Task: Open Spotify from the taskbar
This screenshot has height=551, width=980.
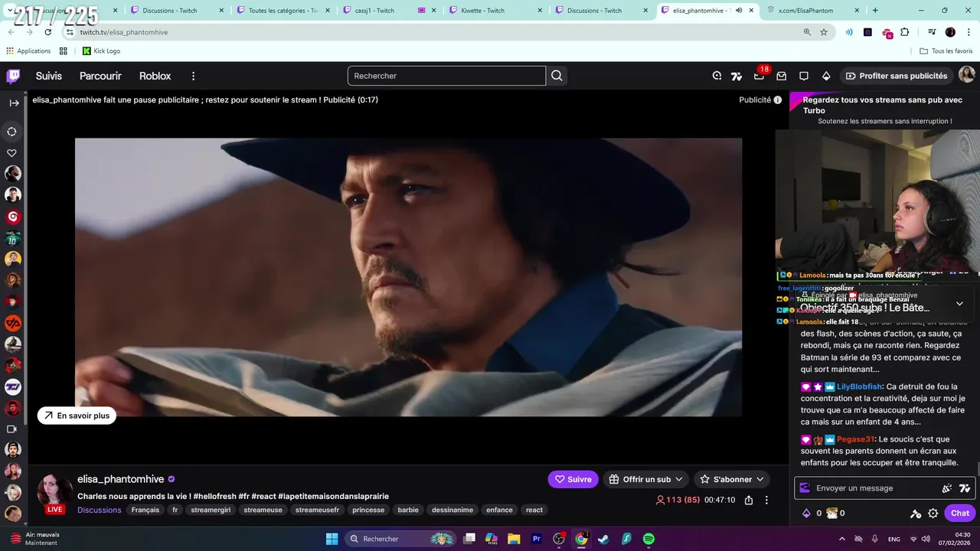Action: tap(648, 539)
